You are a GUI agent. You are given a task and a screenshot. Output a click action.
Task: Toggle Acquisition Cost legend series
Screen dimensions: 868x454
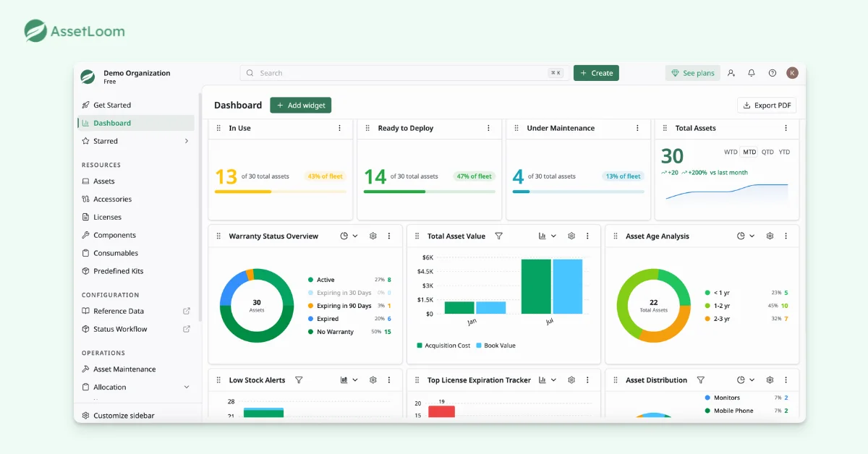[443, 346]
